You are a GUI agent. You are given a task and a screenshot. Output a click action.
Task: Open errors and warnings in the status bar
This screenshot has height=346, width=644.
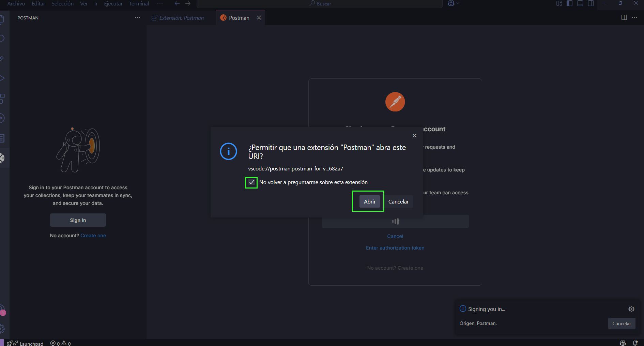(x=61, y=343)
